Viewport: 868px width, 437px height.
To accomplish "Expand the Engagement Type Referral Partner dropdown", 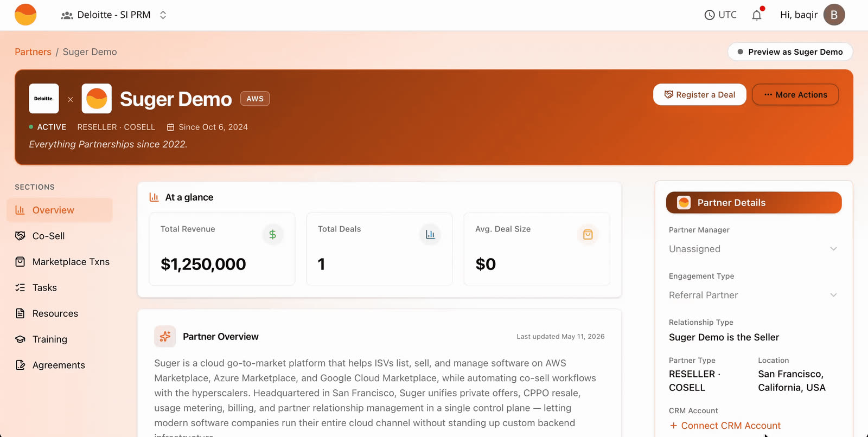I will (x=754, y=295).
